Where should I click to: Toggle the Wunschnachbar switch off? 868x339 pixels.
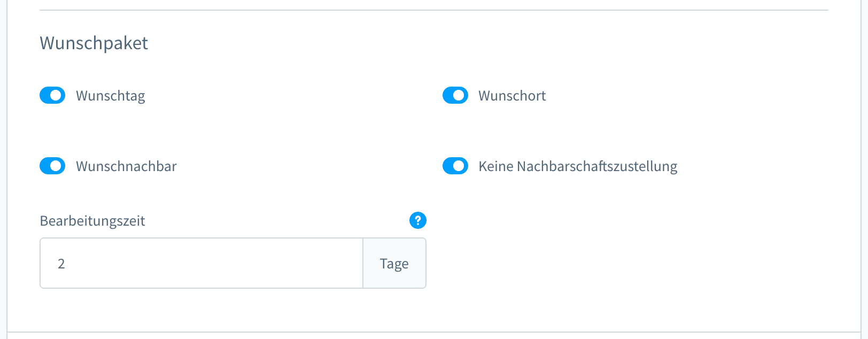click(52, 166)
